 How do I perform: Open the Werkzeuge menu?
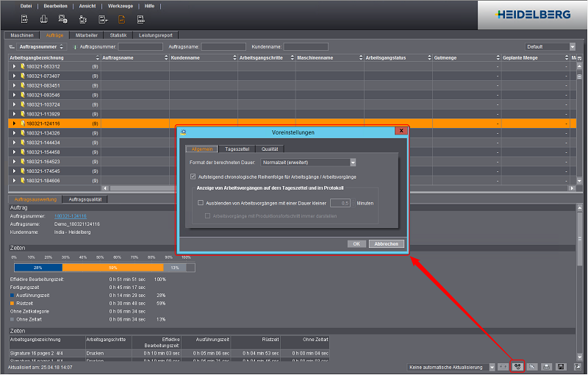coord(120,5)
